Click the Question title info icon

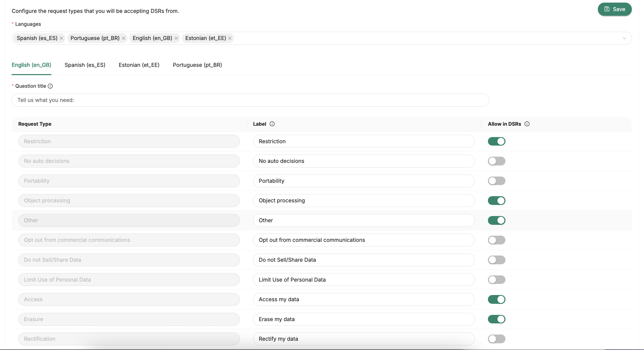tap(50, 86)
